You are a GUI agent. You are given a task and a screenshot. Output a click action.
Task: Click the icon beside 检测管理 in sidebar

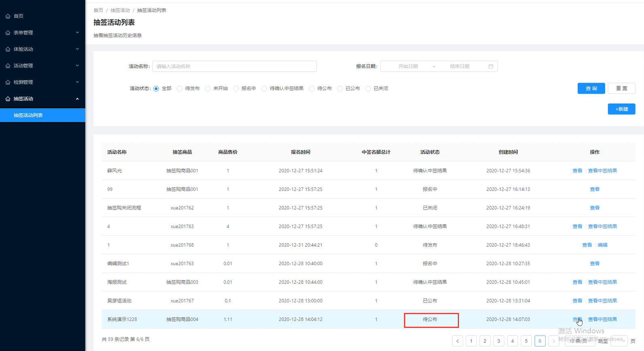pos(8,82)
